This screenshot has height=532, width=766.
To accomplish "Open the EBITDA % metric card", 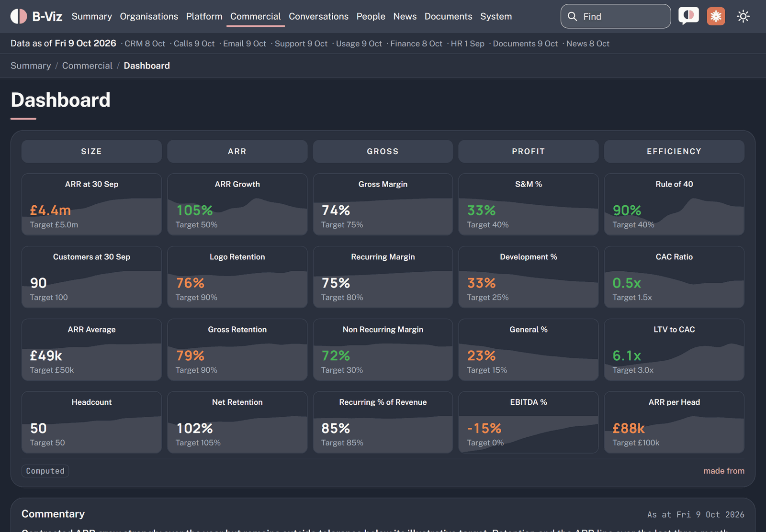I will click(529, 422).
